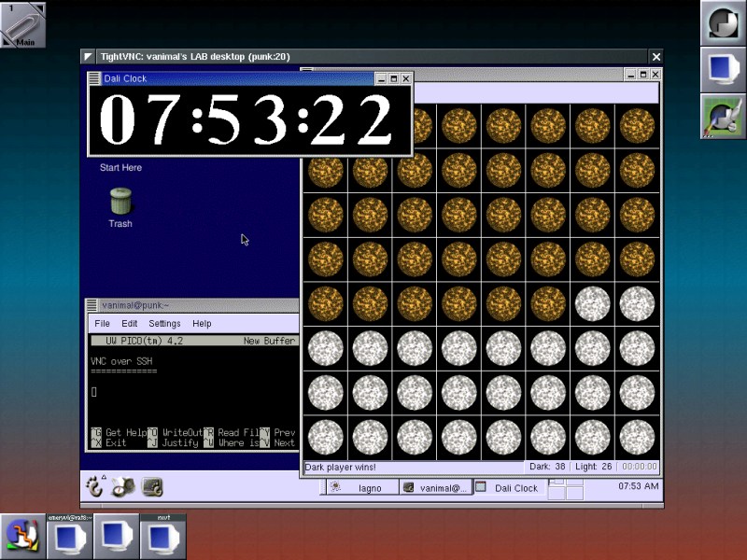Select Dali Clock taskbar button
The height and width of the screenshot is (560, 747).
point(509,487)
